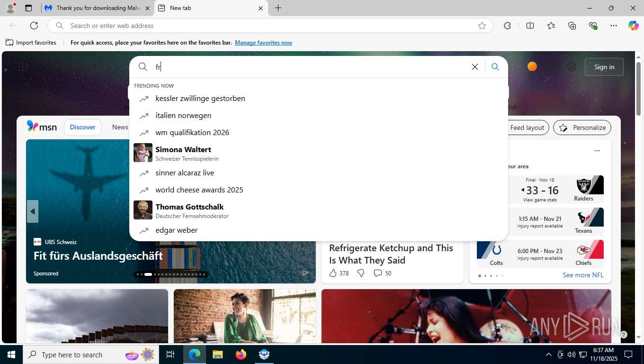Select suggestion world cheese awards 2025
The image size is (644, 364).
pyautogui.click(x=318, y=190)
